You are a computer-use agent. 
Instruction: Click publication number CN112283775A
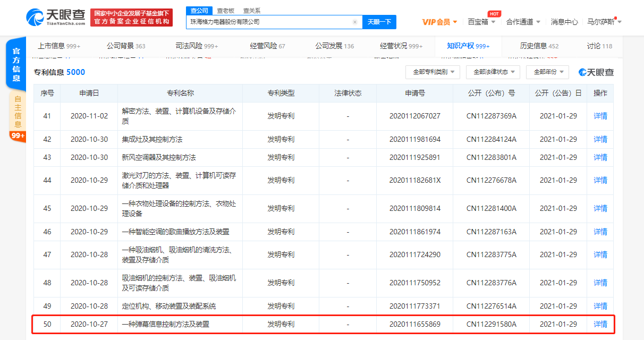click(492, 254)
